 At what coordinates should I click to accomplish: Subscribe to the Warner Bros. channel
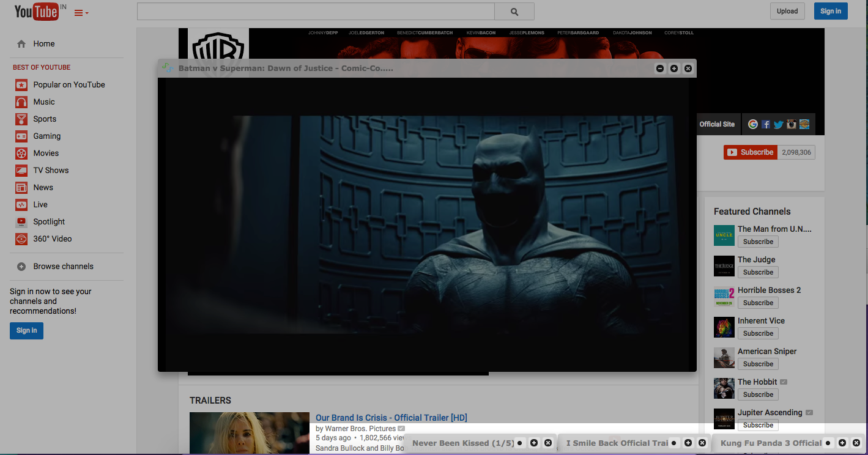751,152
